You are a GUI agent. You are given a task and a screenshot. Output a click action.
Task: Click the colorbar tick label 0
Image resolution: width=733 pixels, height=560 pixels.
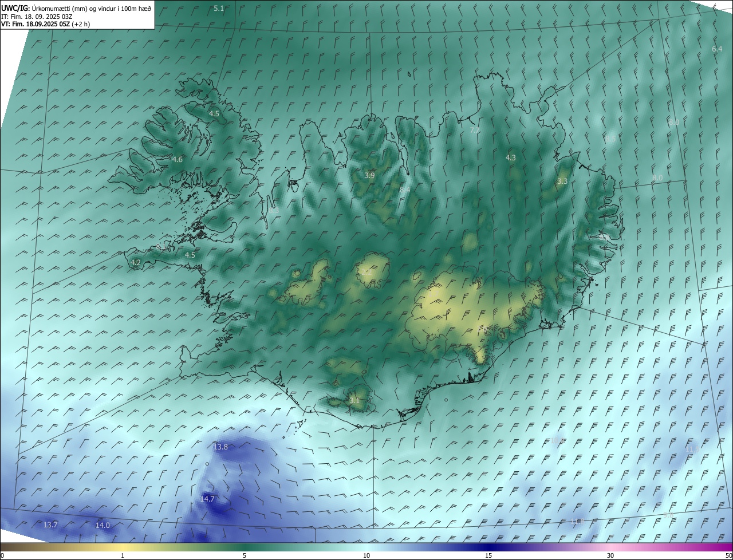point(2,555)
